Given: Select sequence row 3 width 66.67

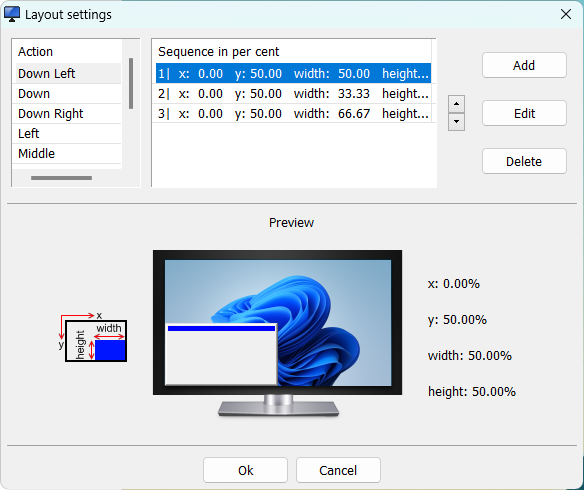Looking at the screenshot, I should coord(293,114).
